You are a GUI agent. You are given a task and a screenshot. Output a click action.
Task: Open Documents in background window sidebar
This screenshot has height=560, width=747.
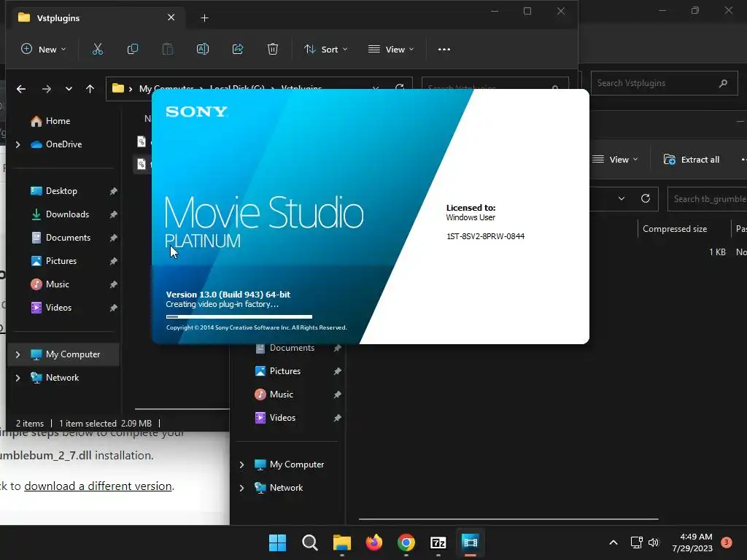(285, 348)
